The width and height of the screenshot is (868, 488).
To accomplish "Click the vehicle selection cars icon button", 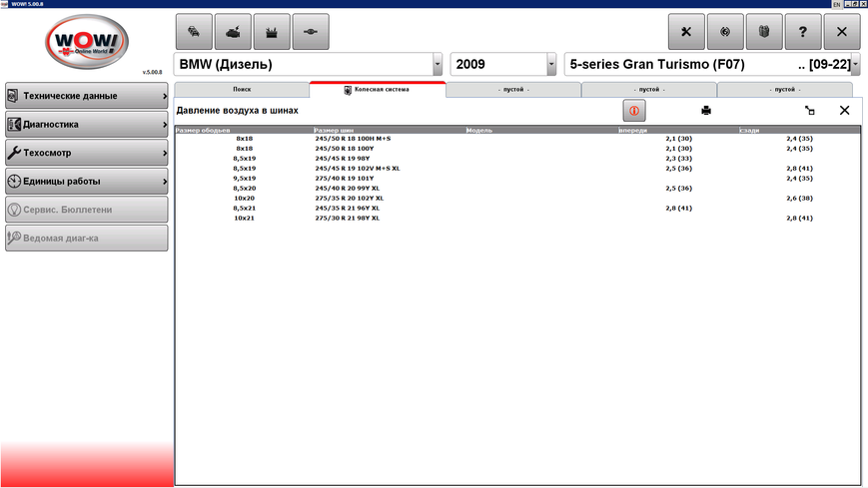I will pos(194,32).
